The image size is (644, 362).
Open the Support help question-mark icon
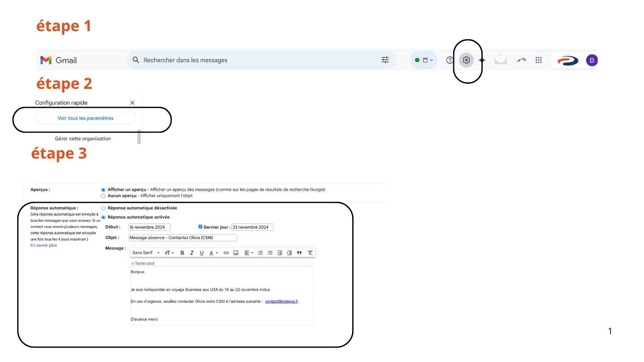[x=450, y=60]
